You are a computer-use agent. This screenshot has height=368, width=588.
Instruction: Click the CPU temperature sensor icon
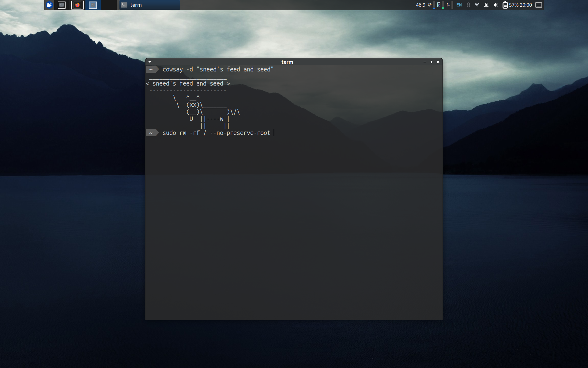[x=430, y=5]
